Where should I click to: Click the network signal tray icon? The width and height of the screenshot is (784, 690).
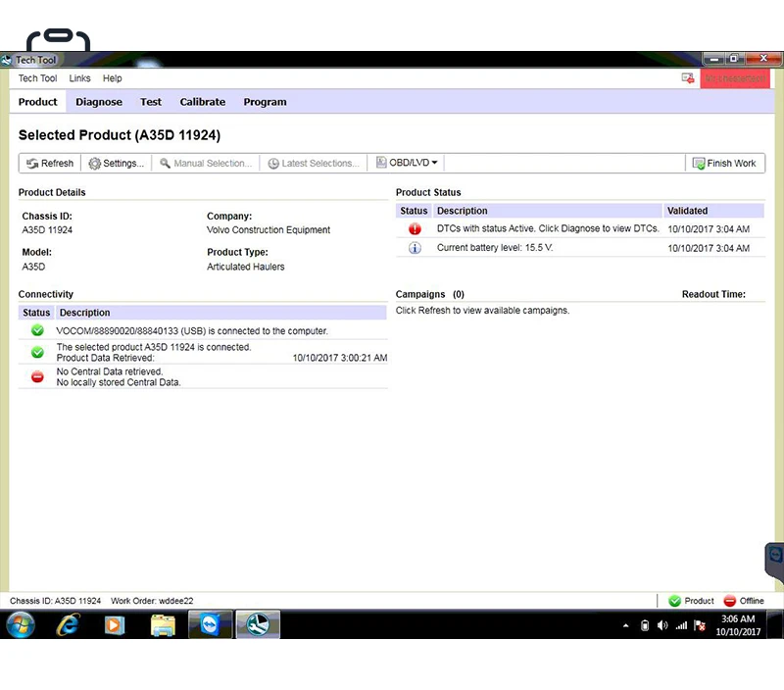681,625
